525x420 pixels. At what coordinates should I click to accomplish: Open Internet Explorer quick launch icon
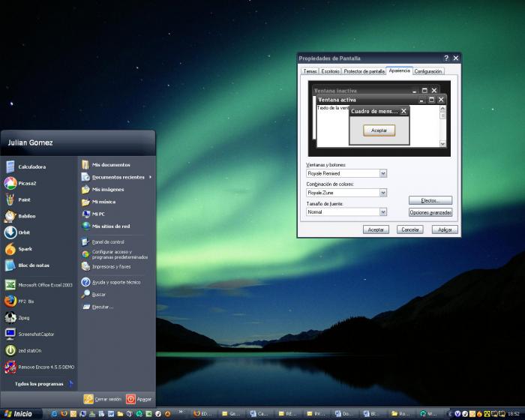[54, 414]
